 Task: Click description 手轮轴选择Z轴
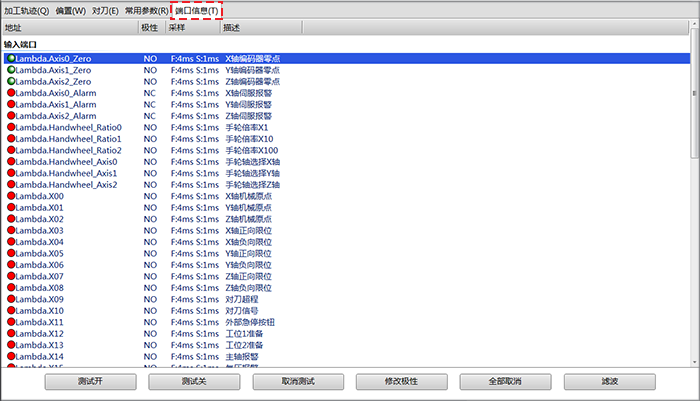253,185
